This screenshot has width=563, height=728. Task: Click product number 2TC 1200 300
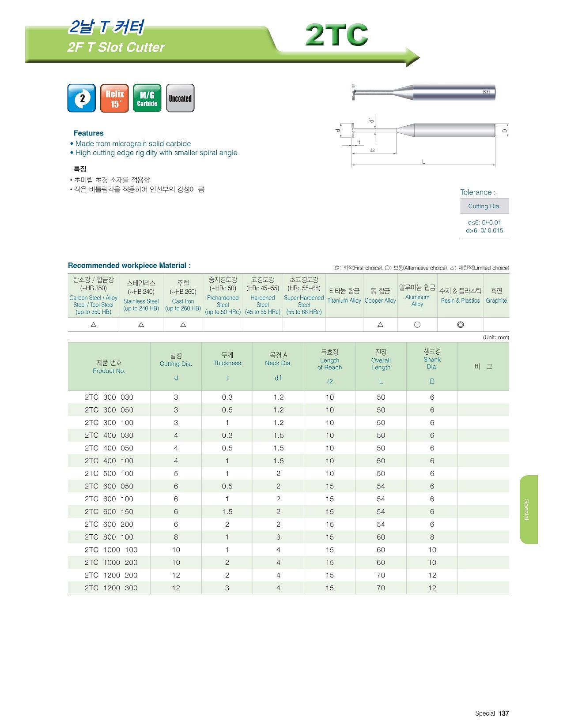(x=111, y=588)
